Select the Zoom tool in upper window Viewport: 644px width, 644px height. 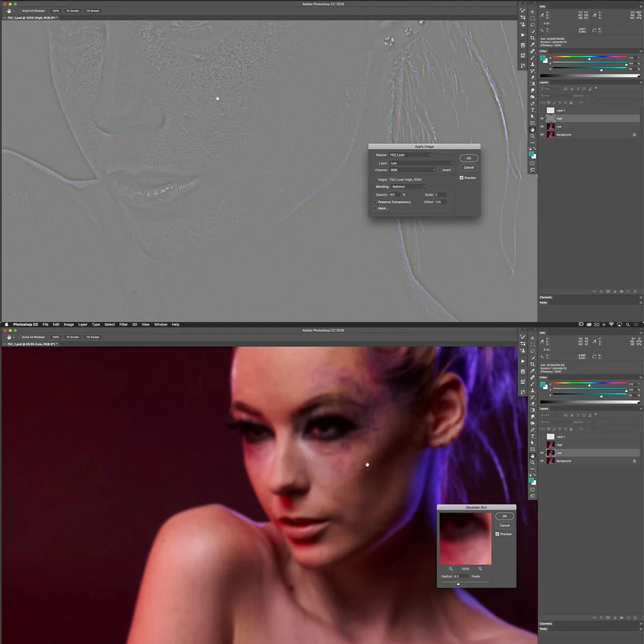(x=532, y=136)
